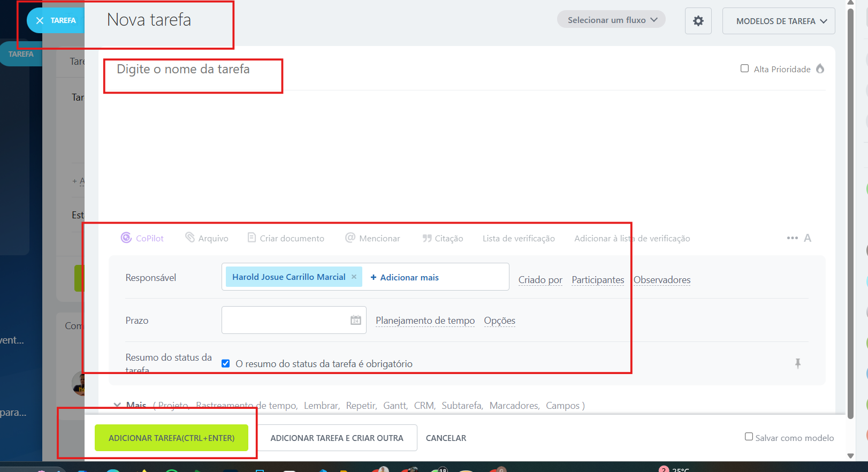Open task settings with the gear icon
The image size is (868, 472).
[x=698, y=21]
